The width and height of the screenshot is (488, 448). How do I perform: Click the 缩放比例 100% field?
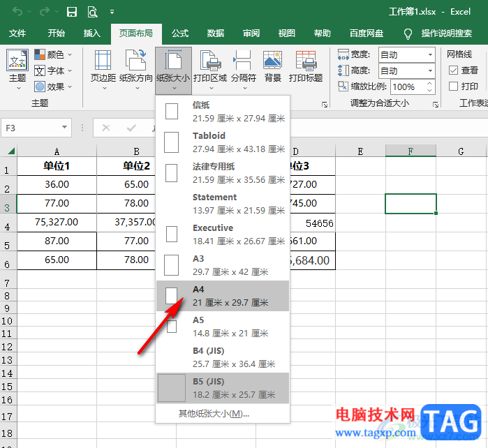[408, 87]
